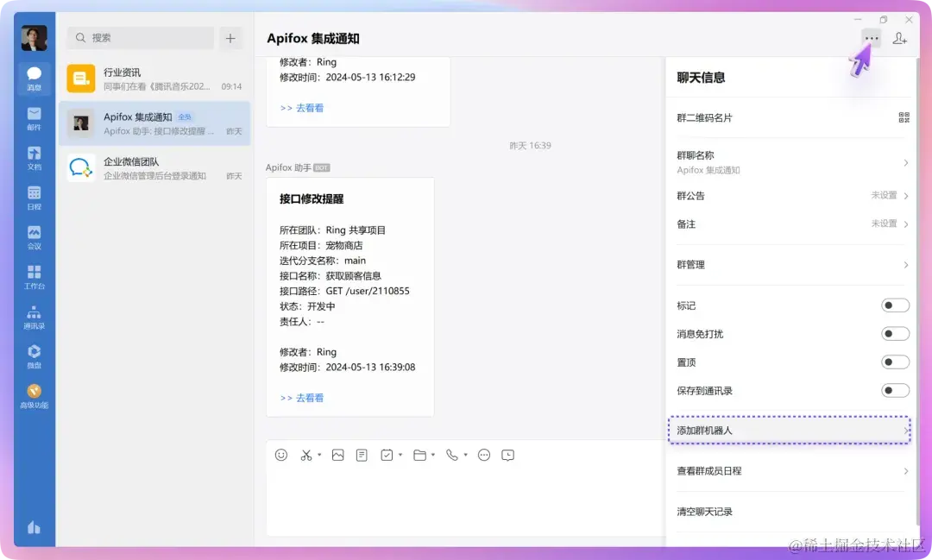932x560 pixels.
Task: Expand the screenshot tool dropdown arrow
Action: click(319, 456)
